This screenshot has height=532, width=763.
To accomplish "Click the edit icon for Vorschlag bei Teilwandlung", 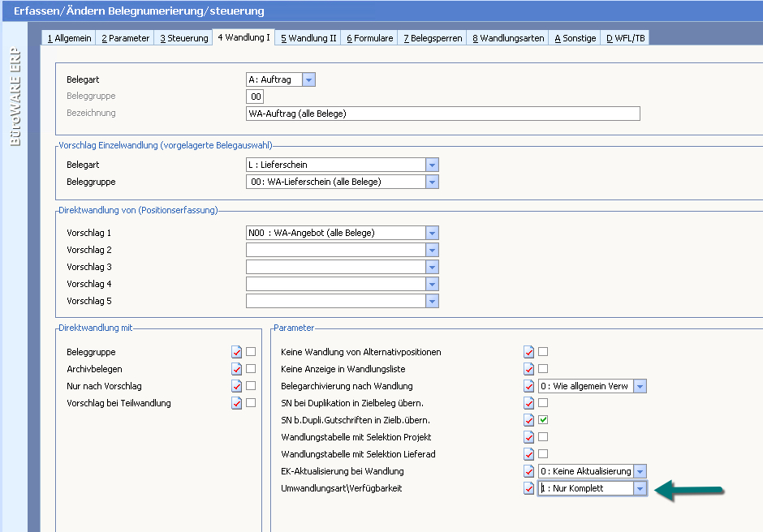I will tap(237, 403).
